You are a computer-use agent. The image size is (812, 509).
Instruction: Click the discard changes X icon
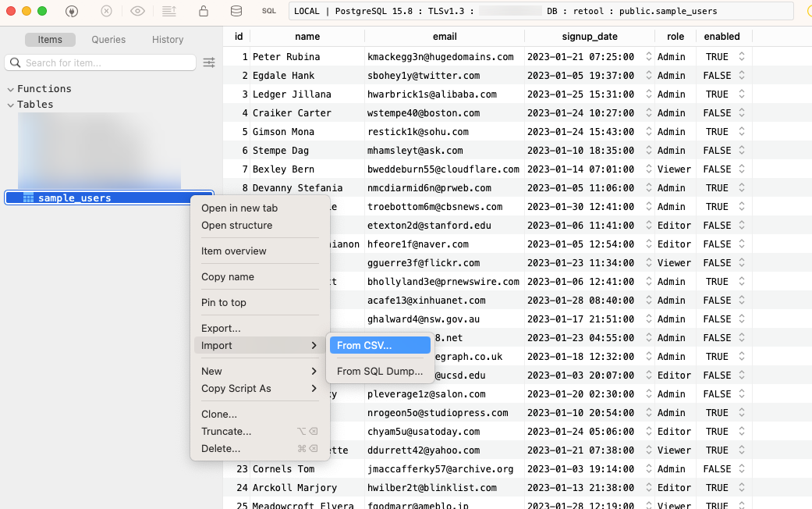pyautogui.click(x=106, y=11)
